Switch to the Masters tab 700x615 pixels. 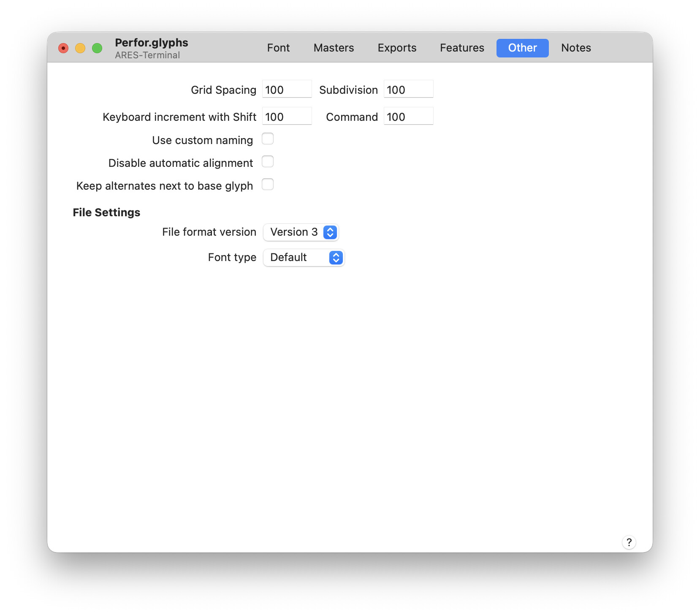point(334,48)
